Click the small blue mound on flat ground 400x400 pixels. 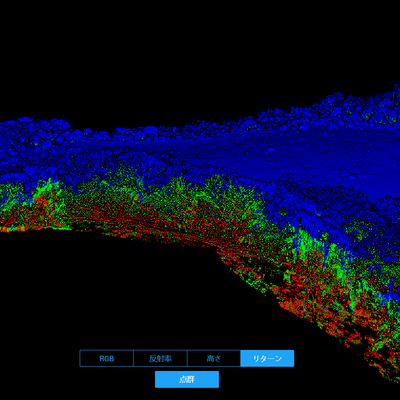[x=271, y=150]
